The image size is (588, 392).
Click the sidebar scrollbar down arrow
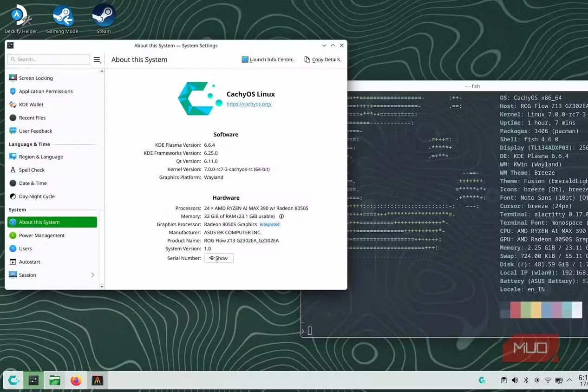coord(102,287)
